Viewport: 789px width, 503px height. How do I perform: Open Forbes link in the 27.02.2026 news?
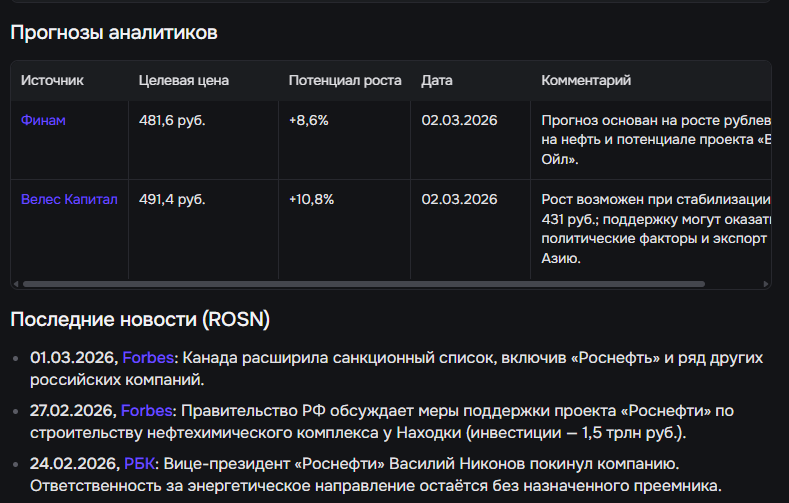(x=144, y=410)
